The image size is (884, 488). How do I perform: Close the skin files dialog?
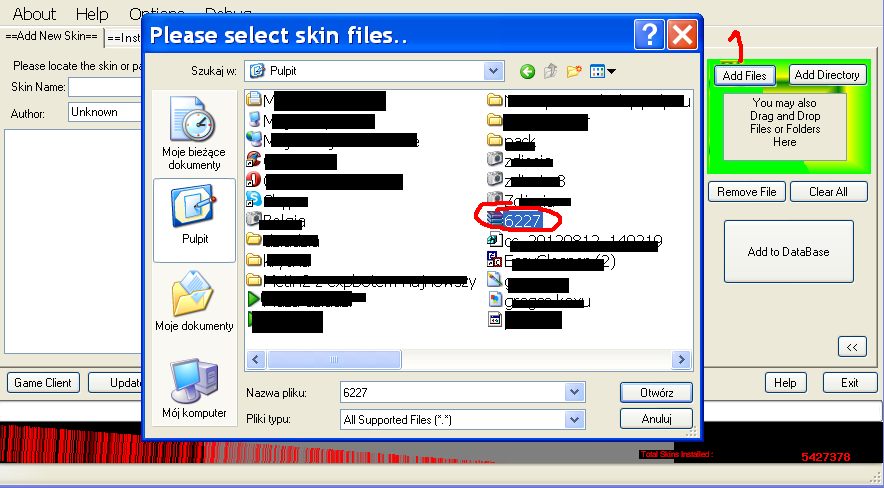pos(682,35)
